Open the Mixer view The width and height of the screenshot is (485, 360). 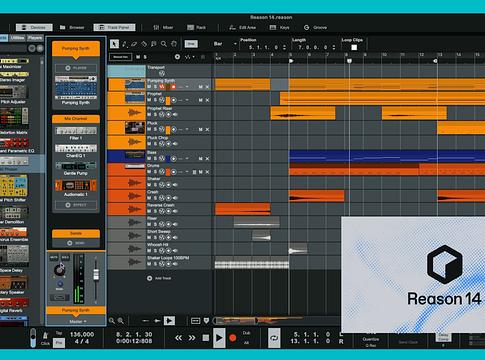click(163, 27)
